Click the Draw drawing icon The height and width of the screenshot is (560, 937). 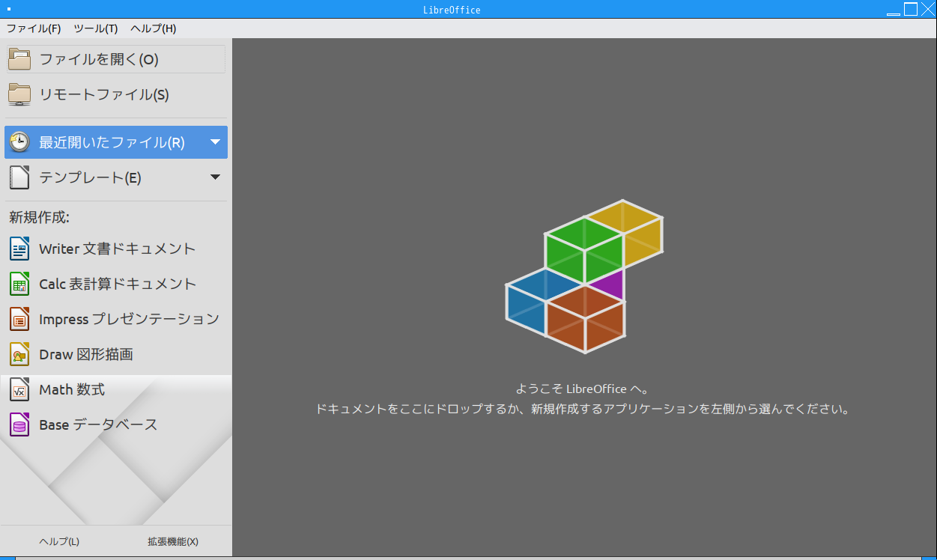pyautogui.click(x=19, y=354)
